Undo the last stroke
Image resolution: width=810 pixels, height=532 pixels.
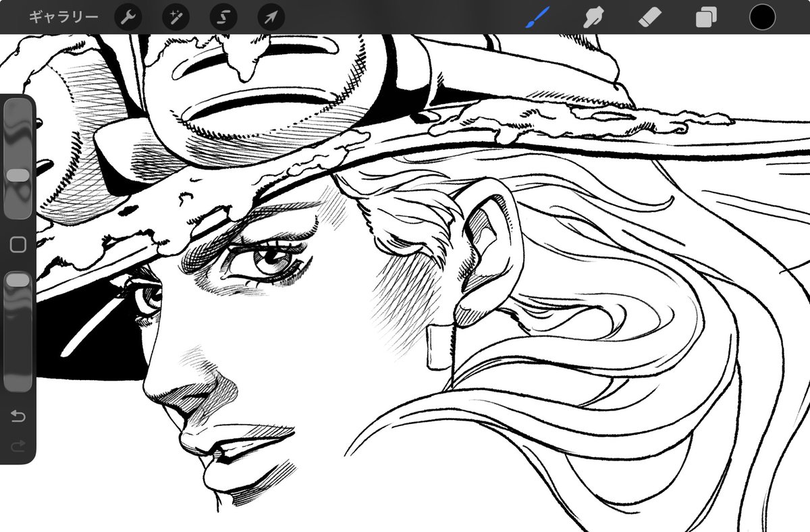coord(18,416)
